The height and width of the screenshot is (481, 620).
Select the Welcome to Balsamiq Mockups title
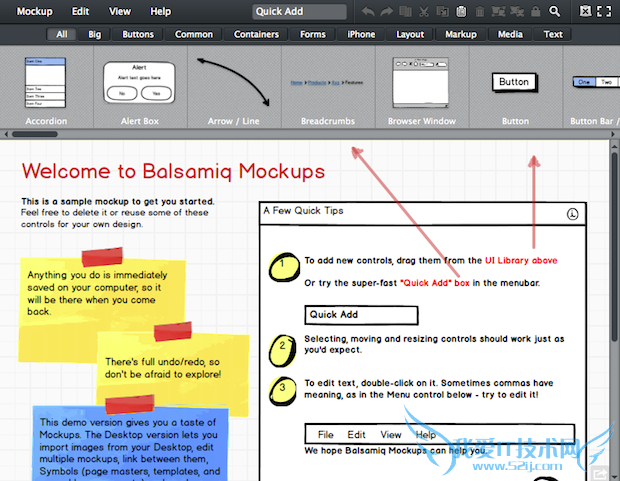173,171
